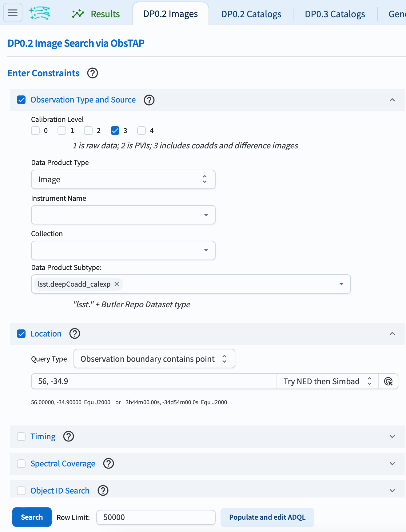Expand the Spectral Coverage section chevron
This screenshot has height=532, width=406.
(x=392, y=463)
